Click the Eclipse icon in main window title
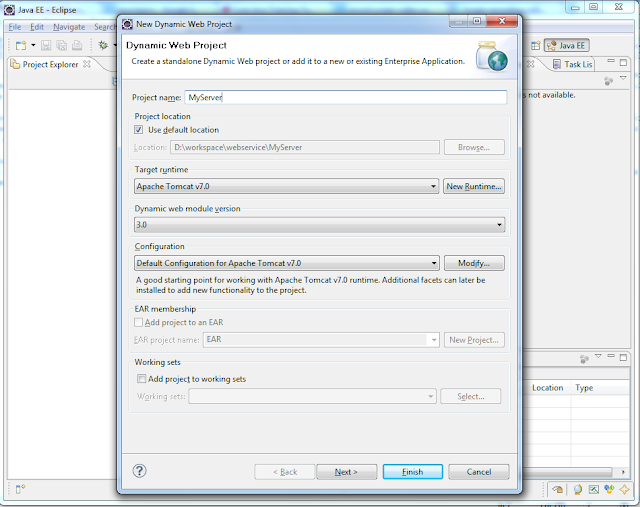Screen dimensions: 640x507 [x=9, y=10]
